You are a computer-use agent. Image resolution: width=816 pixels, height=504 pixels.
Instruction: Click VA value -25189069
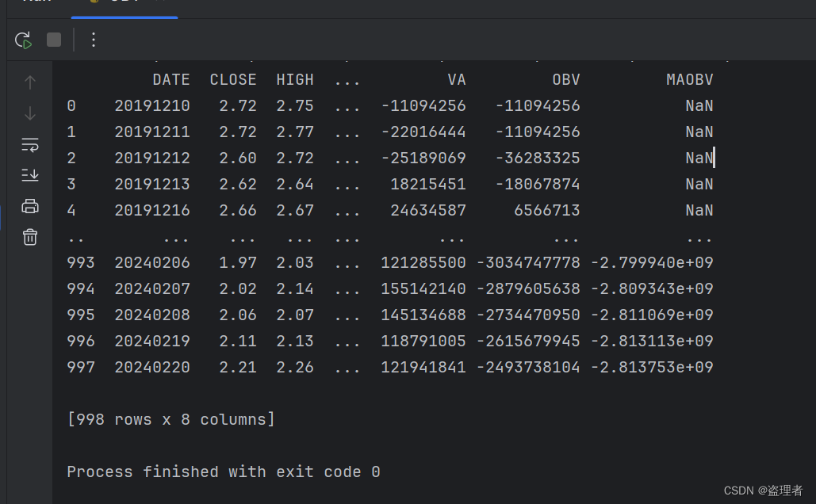(x=423, y=158)
